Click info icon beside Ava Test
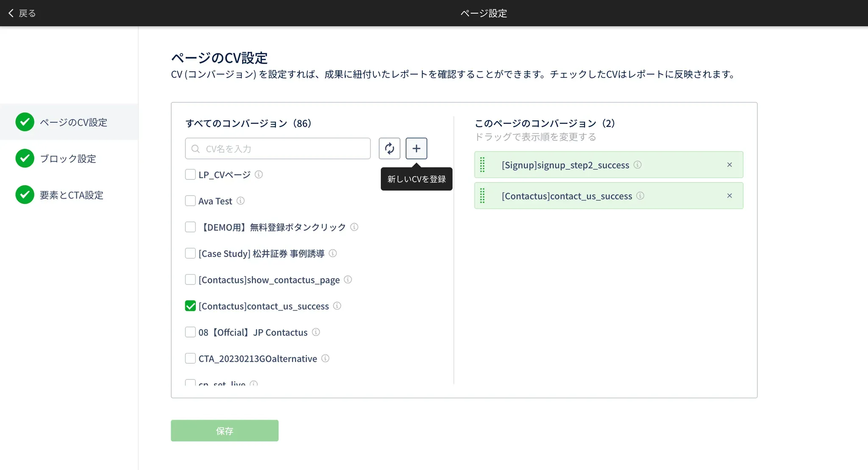 point(240,201)
